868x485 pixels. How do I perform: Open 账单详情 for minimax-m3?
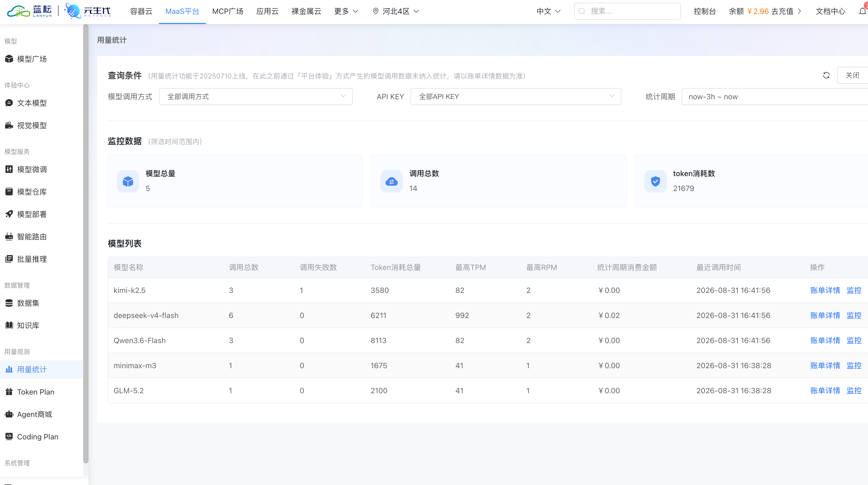click(825, 365)
